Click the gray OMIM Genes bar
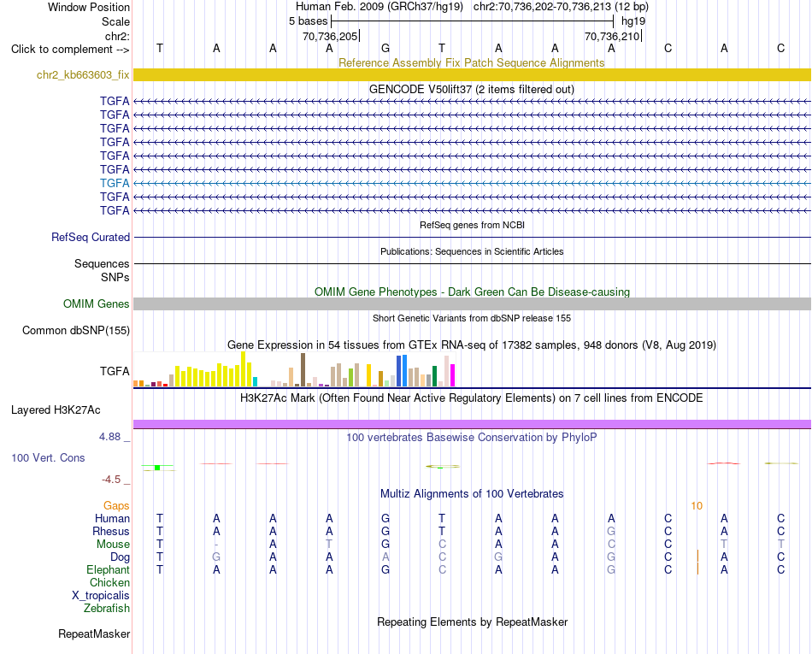The width and height of the screenshot is (812, 654). tap(472, 304)
